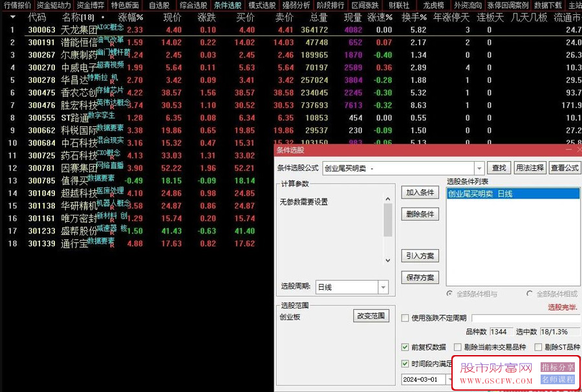Image resolution: width=582 pixels, height=392 pixels.
Task: Sort by the 涨幅% column header
Action: coord(131,17)
